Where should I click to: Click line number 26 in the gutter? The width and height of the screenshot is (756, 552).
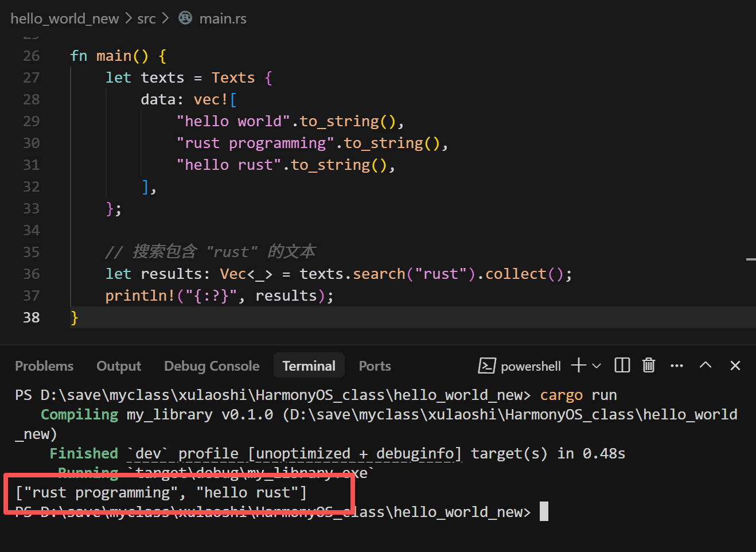coord(32,56)
